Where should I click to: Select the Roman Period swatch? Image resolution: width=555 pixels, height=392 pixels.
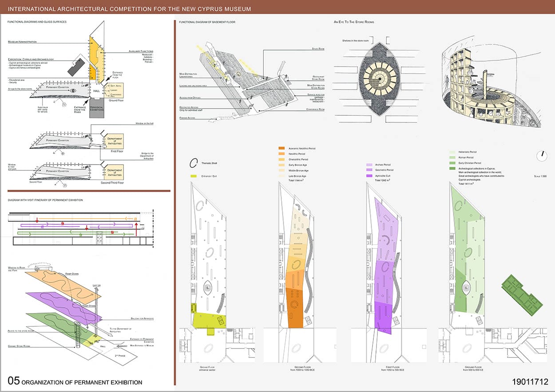point(452,157)
